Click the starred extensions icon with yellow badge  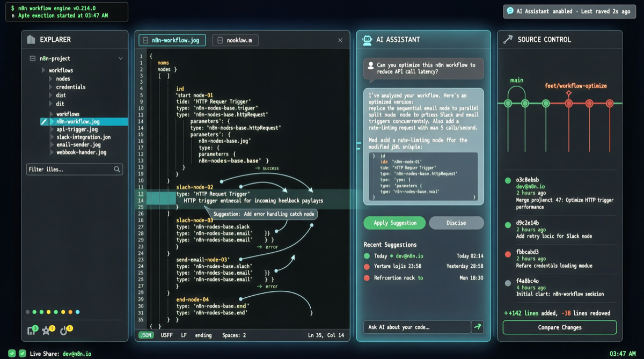click(x=46, y=330)
